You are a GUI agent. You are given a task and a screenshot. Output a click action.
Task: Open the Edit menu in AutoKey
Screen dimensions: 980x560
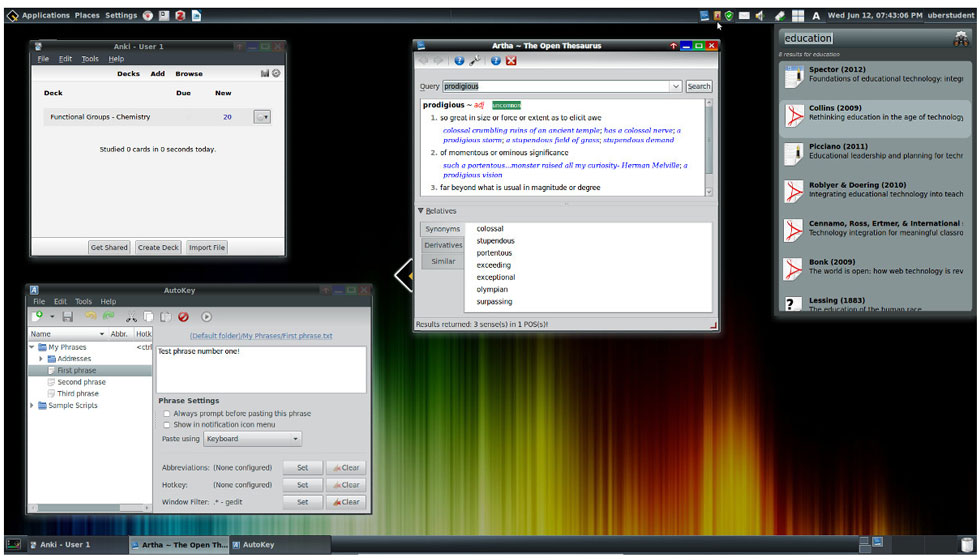pos(60,301)
